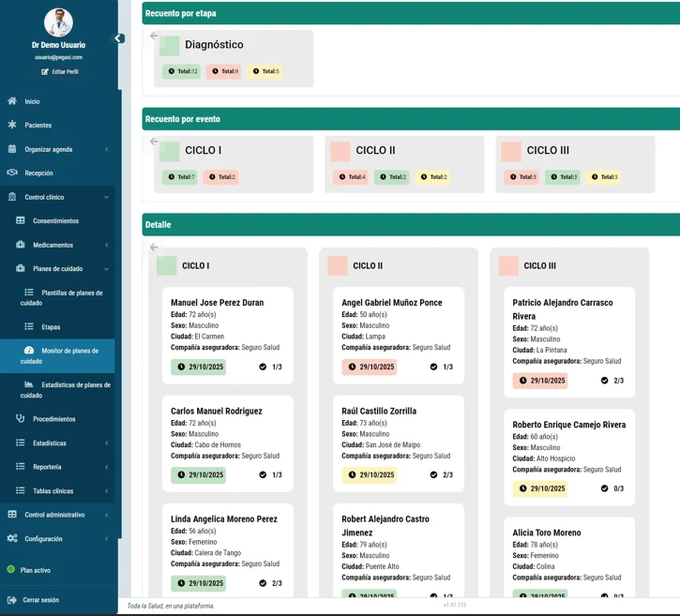Expand Organizar agenda submenu arrow
The image size is (680, 616).
[x=107, y=149]
